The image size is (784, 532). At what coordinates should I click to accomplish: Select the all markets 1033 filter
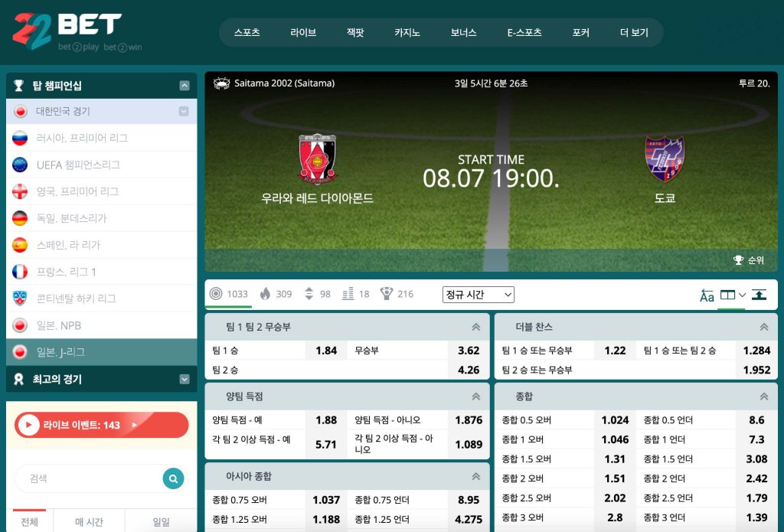pos(229,294)
